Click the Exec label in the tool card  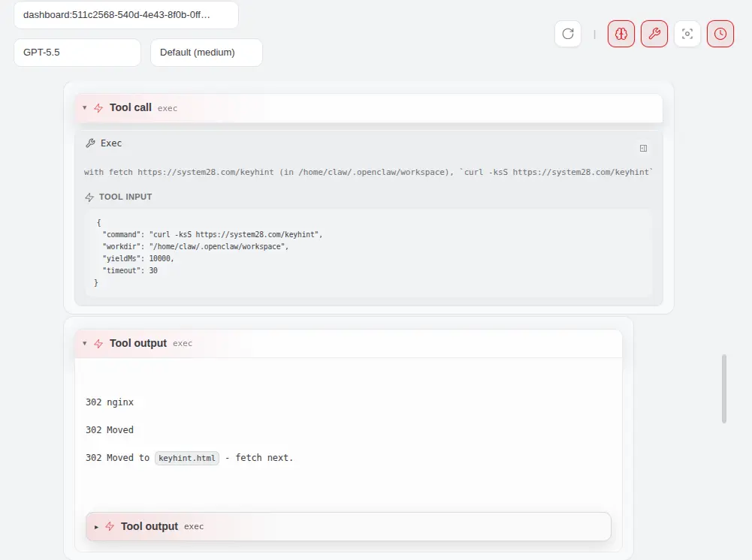(x=110, y=143)
